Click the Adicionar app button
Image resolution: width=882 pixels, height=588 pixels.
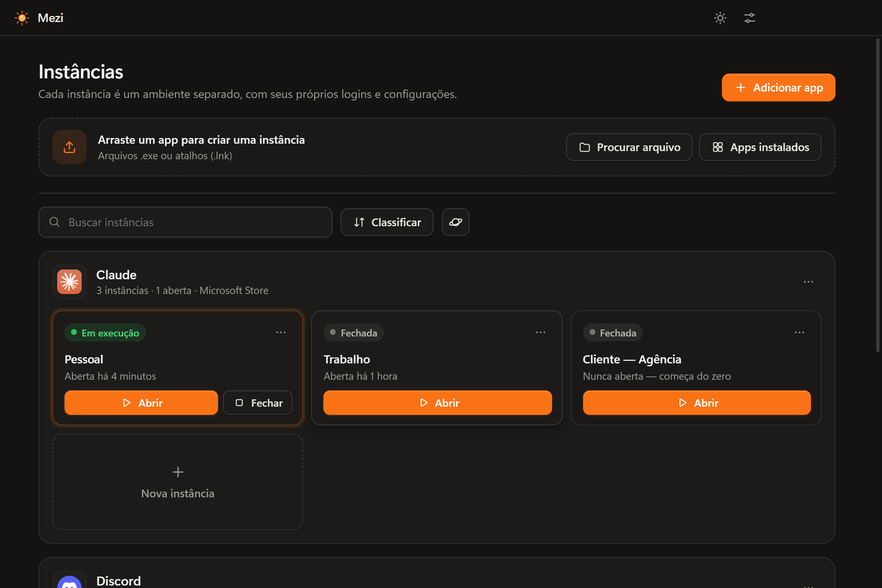[779, 87]
